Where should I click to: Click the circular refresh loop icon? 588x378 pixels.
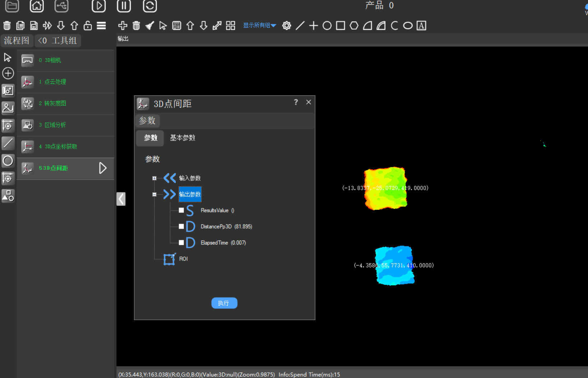(x=150, y=5)
